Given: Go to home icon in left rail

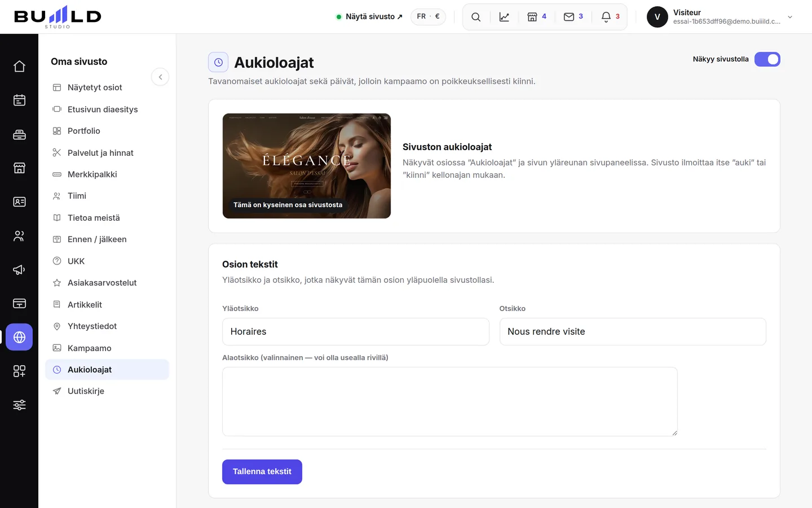Looking at the screenshot, I should (19, 67).
